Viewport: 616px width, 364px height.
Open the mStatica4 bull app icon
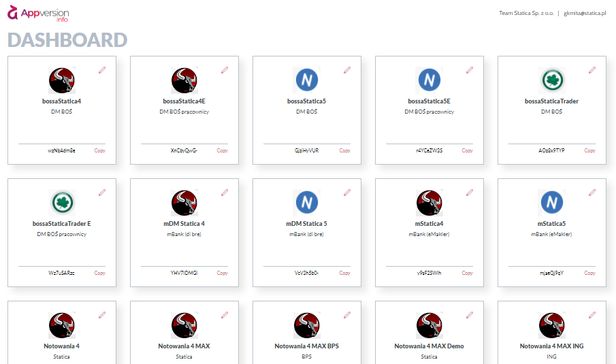click(429, 203)
